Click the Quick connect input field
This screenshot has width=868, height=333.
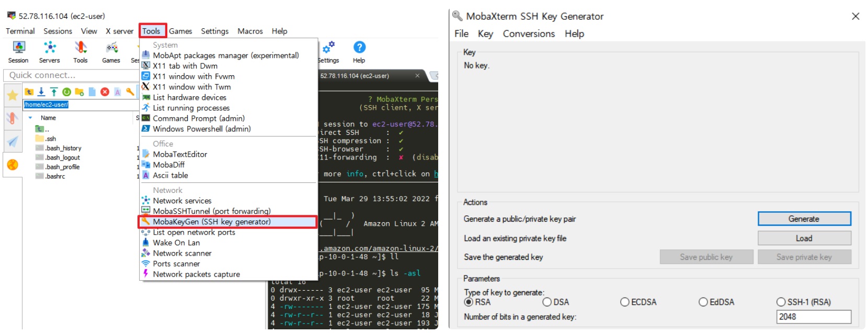71,75
